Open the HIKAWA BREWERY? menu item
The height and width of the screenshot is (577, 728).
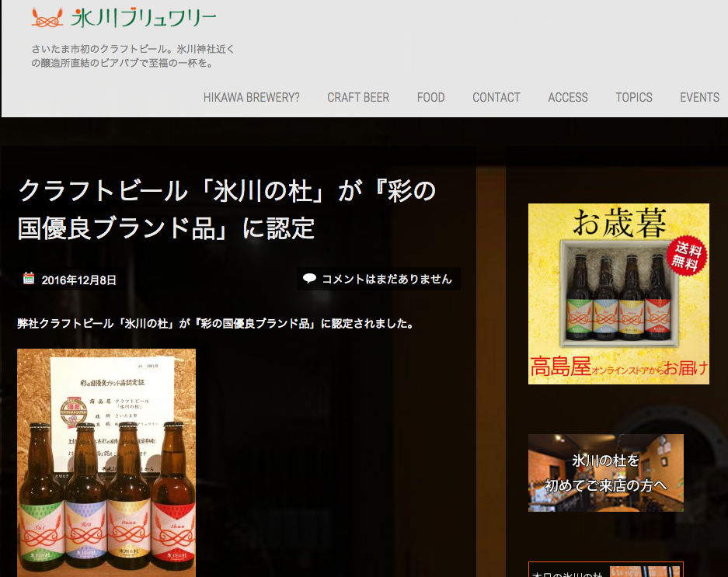251,97
